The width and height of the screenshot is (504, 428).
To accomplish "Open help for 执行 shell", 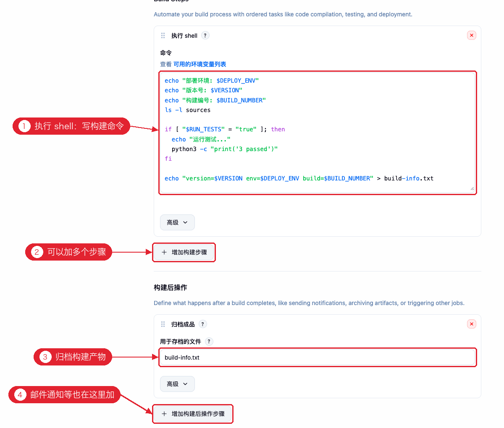I will [205, 36].
